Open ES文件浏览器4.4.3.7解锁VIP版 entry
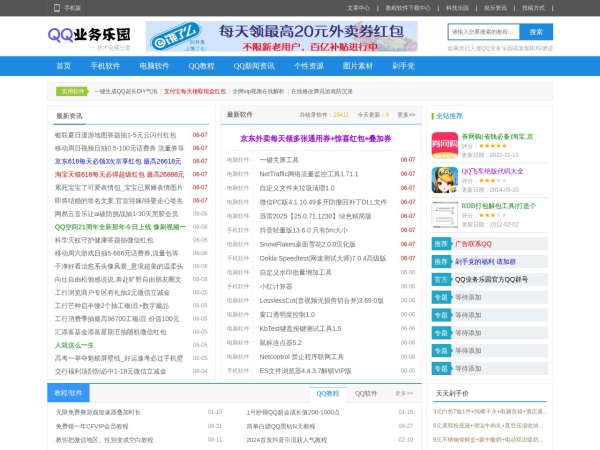 [305, 371]
